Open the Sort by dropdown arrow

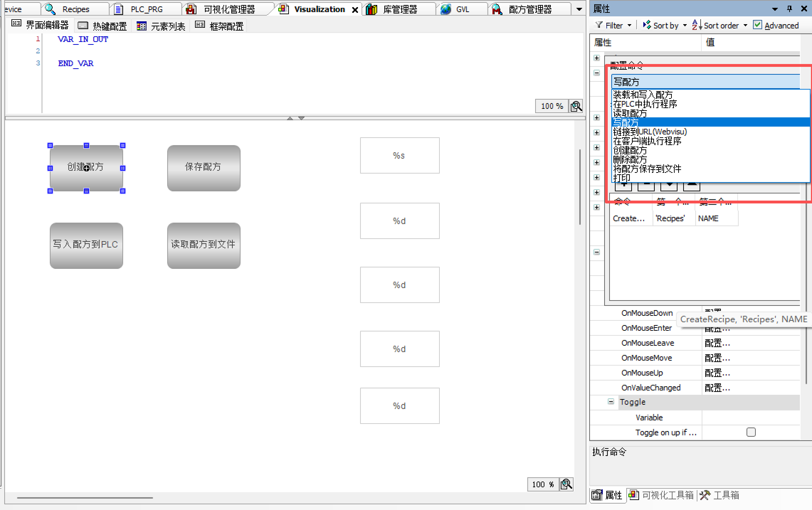pos(685,25)
